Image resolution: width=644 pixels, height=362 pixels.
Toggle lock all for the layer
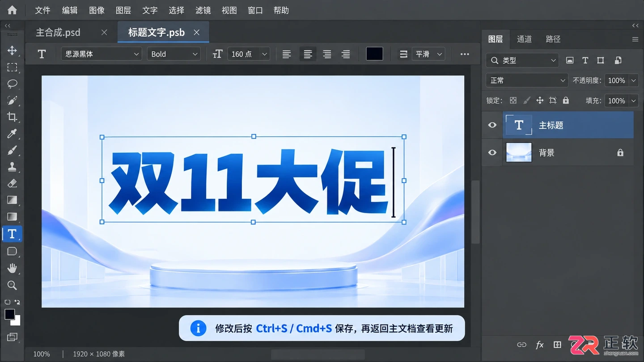point(566,101)
